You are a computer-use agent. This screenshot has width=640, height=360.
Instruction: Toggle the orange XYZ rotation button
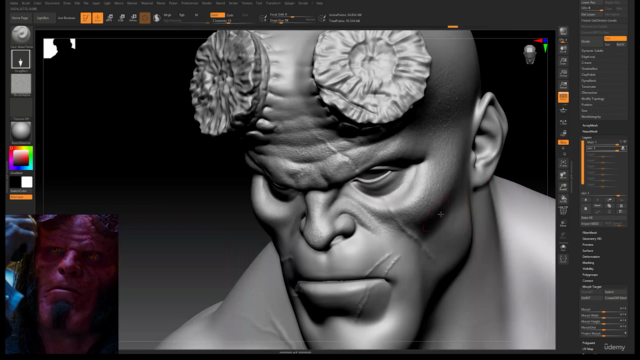(x=563, y=142)
